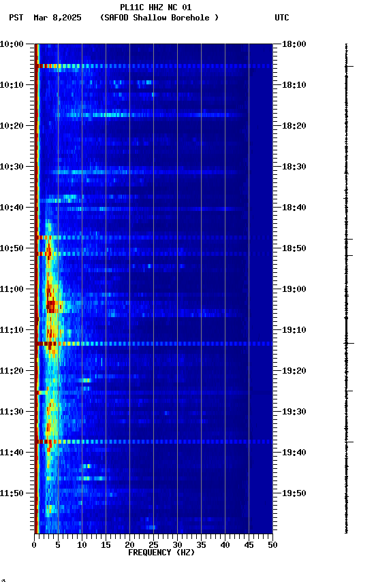Screen dimensions: 376x588
Task: Click the 11:50 PST time label
Action: (12, 494)
